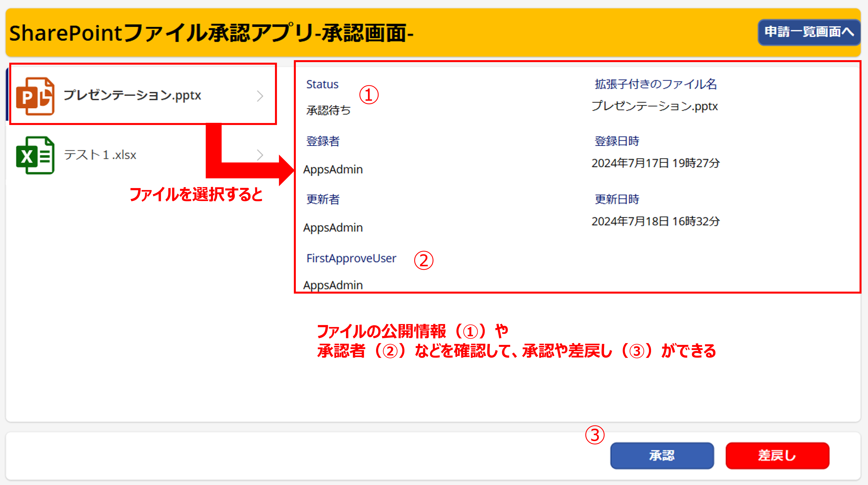Click the date 2024年7月17日 19時27分

[656, 163]
